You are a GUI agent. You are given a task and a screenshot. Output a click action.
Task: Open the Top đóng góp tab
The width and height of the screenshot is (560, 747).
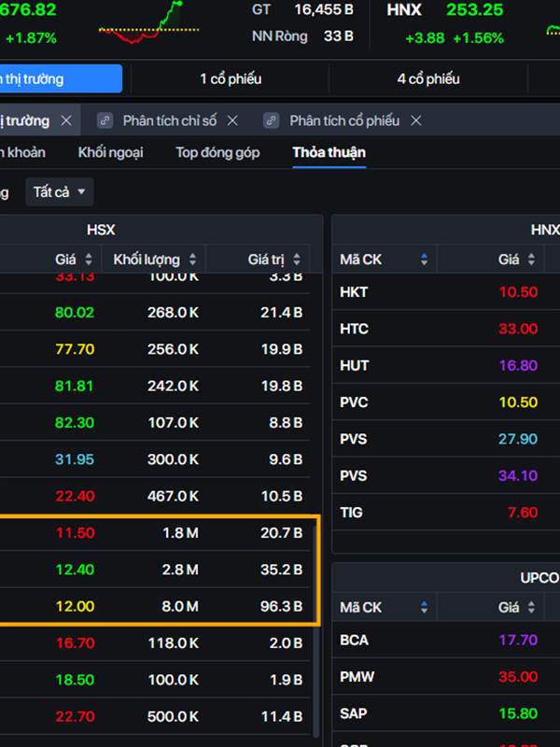coord(217,152)
